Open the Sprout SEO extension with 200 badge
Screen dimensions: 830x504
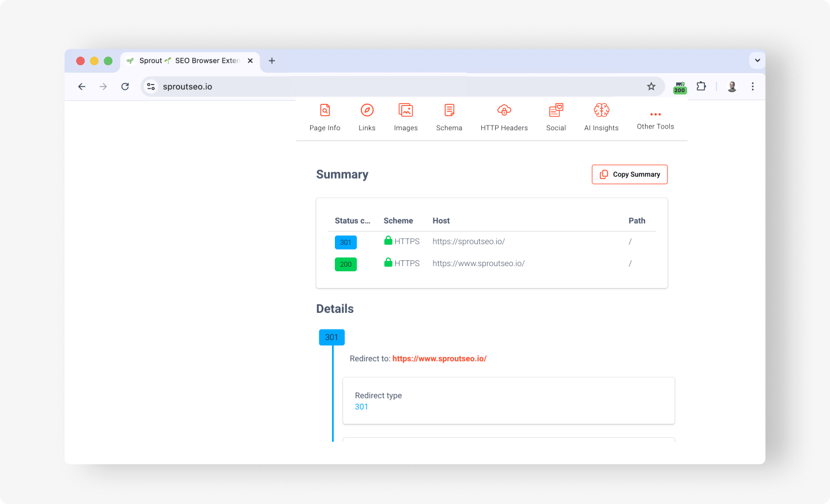[x=680, y=87]
